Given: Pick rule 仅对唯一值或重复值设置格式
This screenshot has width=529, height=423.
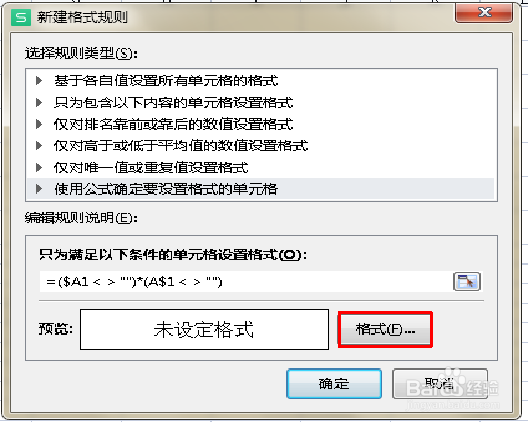Looking at the screenshot, I should (260, 167).
